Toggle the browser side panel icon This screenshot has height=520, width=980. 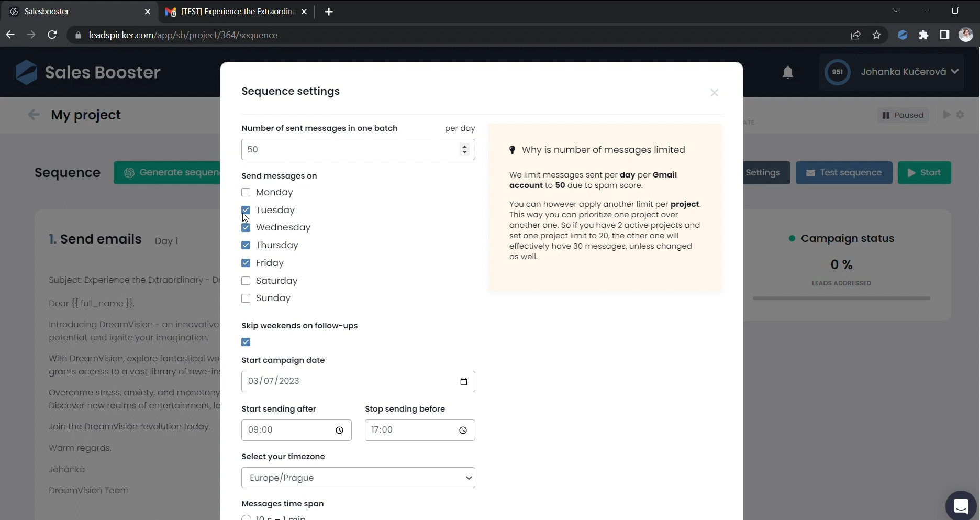[944, 35]
